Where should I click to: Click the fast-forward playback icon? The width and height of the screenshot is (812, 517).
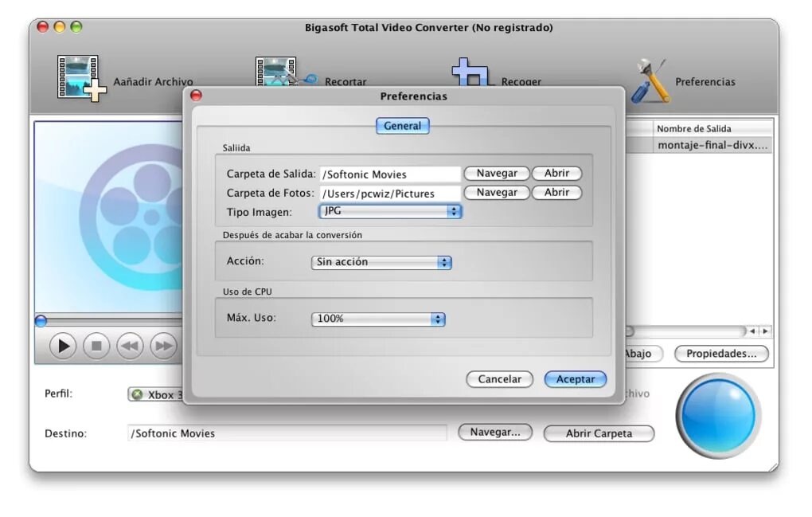162,346
